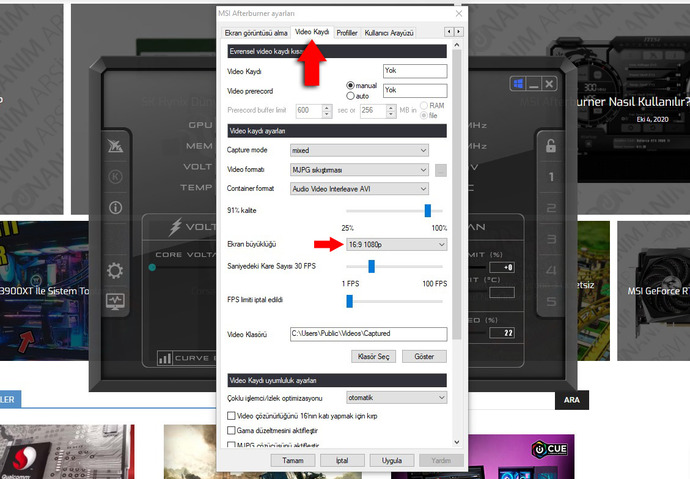
Task: Click the Uygula button
Action: tap(392, 461)
